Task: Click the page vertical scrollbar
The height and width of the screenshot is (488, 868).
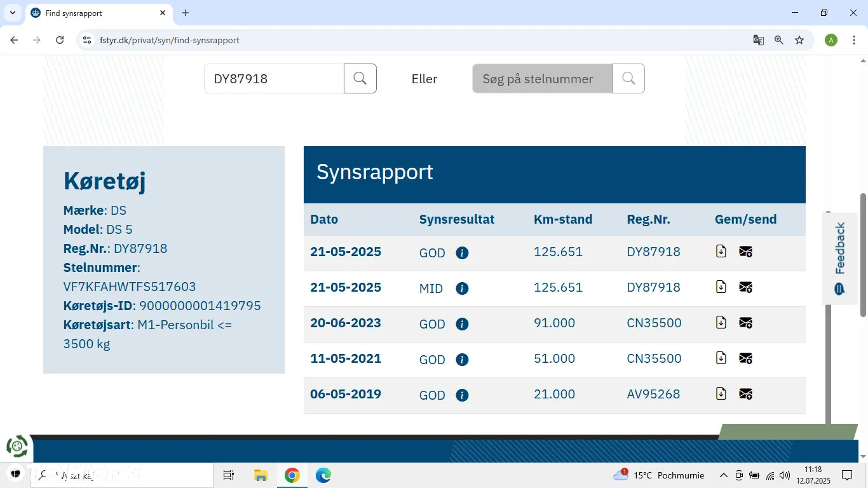Action: 863,254
